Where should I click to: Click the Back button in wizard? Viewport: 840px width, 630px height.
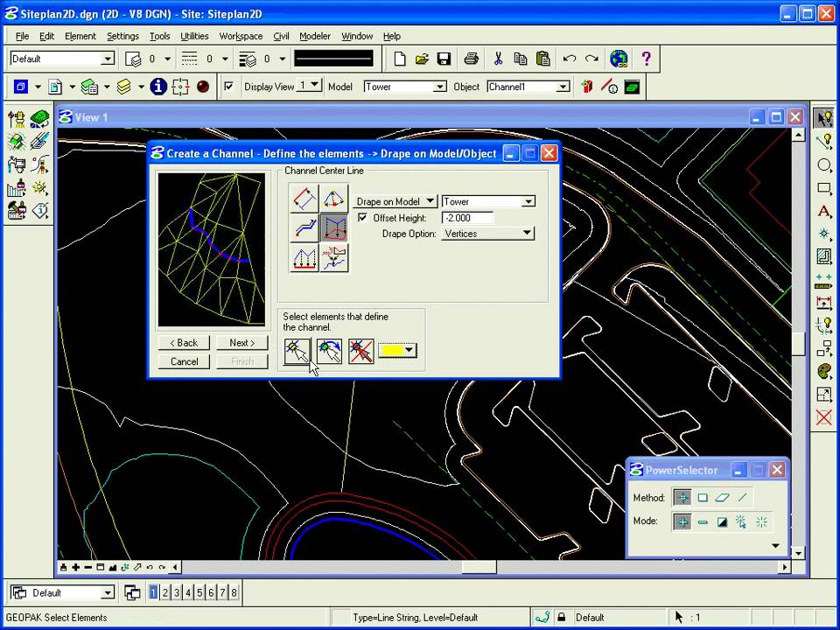point(184,343)
